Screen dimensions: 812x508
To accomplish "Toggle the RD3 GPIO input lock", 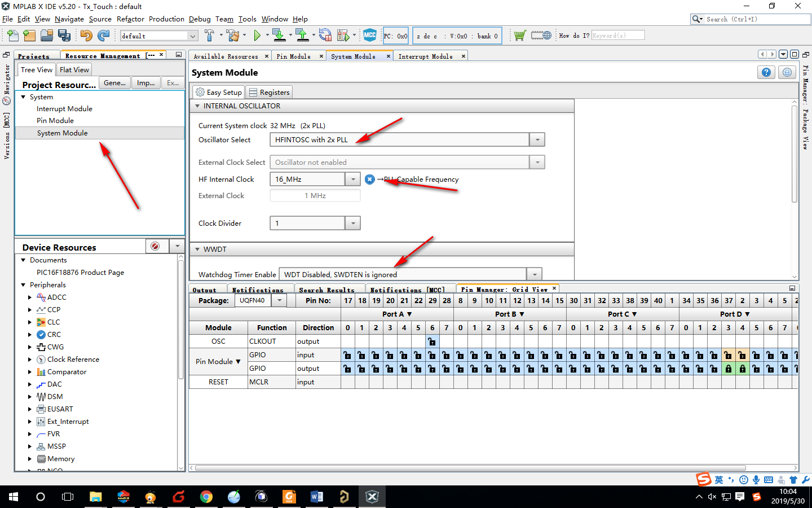I will pos(729,355).
